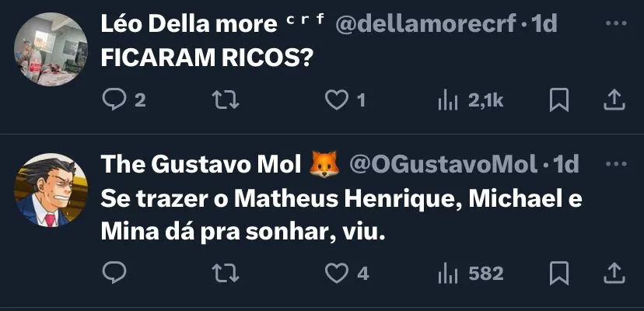The width and height of the screenshot is (644, 311).
Task: View analytics showing 582 views
Action: pos(449,273)
